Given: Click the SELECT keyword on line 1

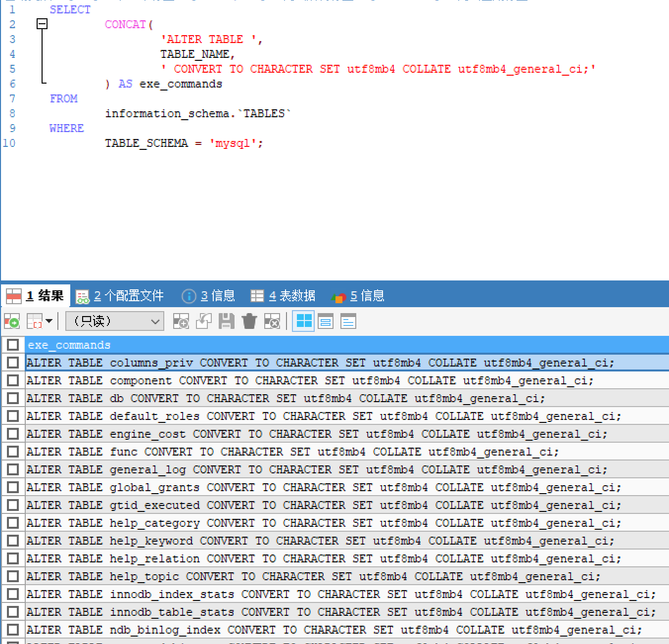Looking at the screenshot, I should [x=70, y=9].
